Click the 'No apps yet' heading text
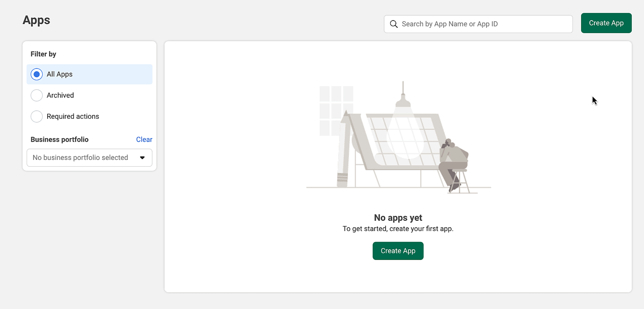 coord(398,218)
